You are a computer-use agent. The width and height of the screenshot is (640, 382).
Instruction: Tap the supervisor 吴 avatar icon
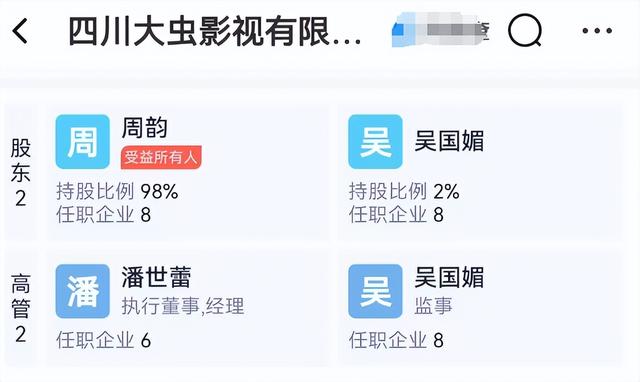click(x=375, y=291)
